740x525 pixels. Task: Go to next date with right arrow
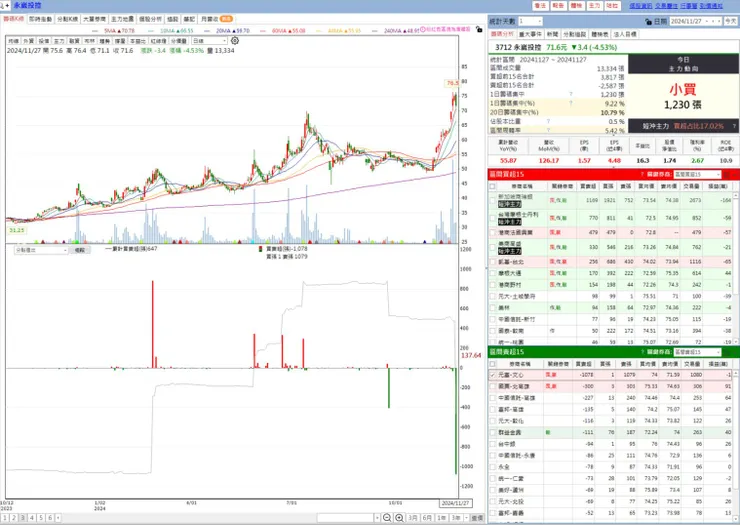pyautogui.click(x=719, y=22)
